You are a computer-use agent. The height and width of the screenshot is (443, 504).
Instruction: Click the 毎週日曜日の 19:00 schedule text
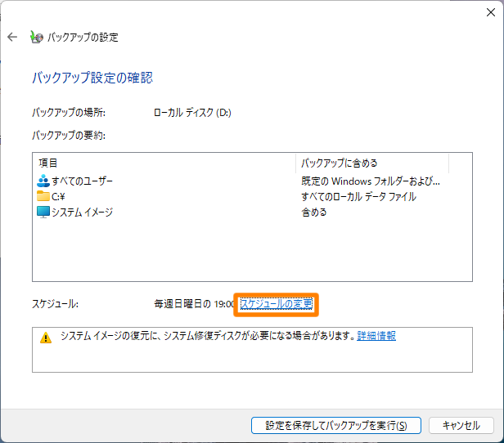point(194,304)
